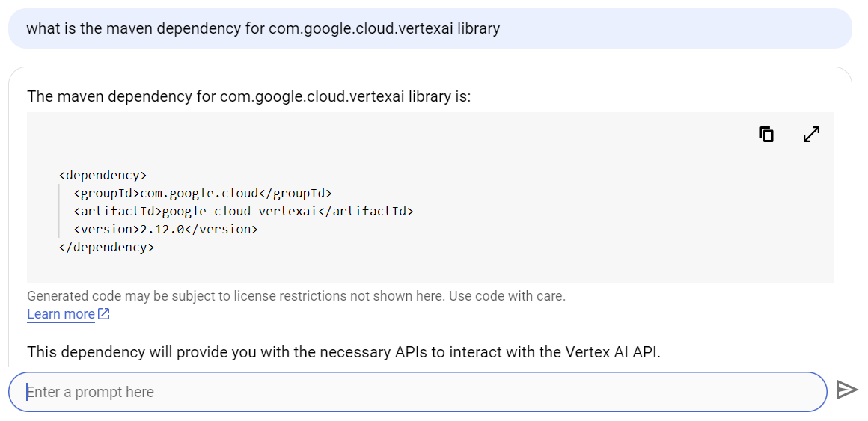The height and width of the screenshot is (421, 868).
Task: Click the opening <dependency> tag line
Action: click(x=103, y=176)
